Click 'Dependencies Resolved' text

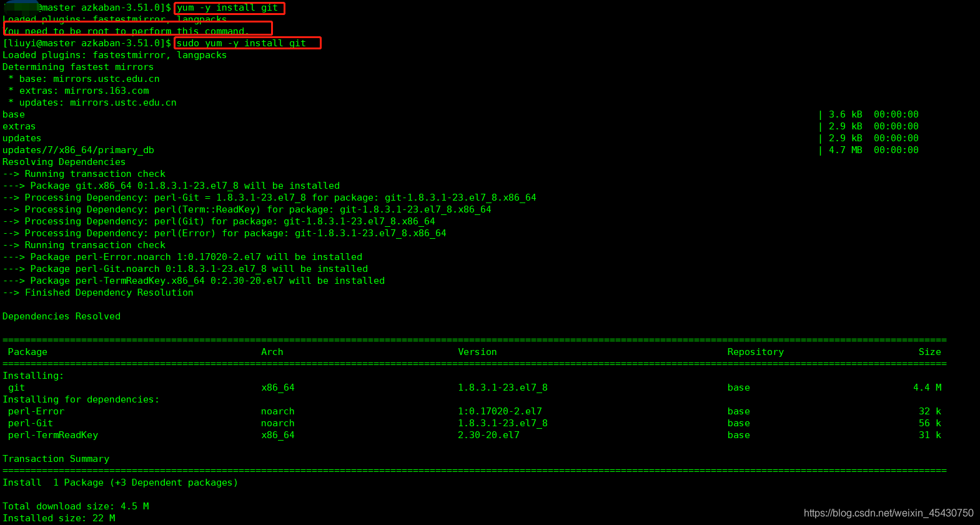[61, 316]
